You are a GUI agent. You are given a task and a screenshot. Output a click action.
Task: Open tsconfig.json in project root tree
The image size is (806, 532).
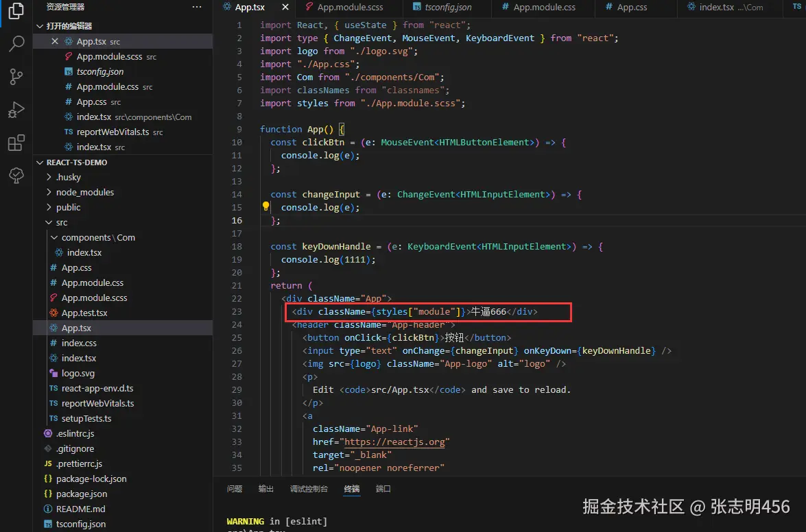pos(123,524)
